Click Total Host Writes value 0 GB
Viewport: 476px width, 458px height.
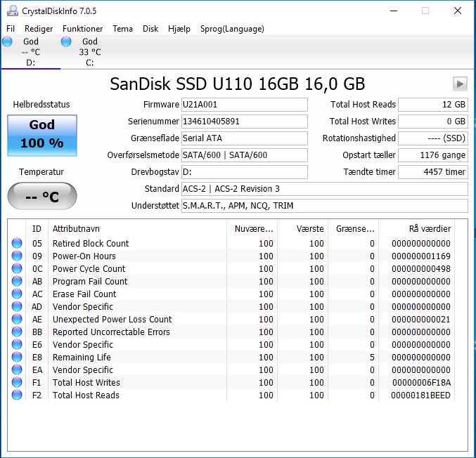pos(433,122)
